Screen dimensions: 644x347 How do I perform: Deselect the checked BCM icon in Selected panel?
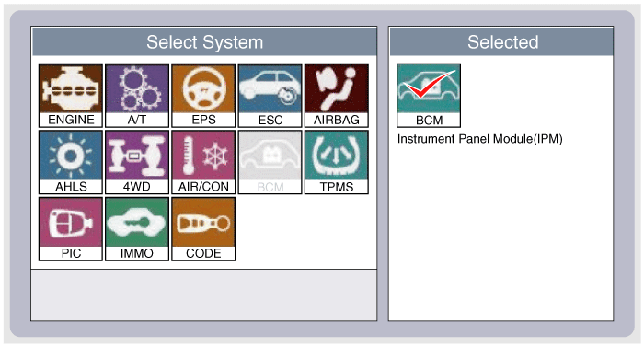(x=429, y=96)
